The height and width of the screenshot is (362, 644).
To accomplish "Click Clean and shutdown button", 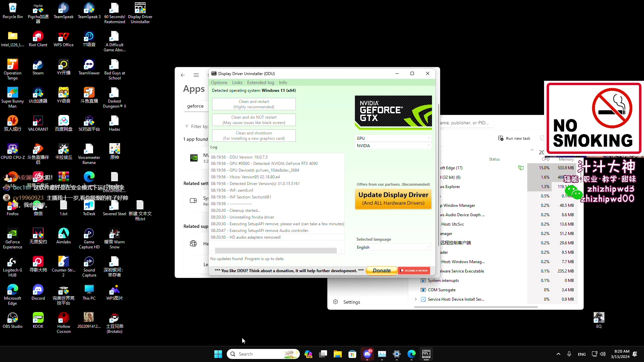I will pos(254,136).
